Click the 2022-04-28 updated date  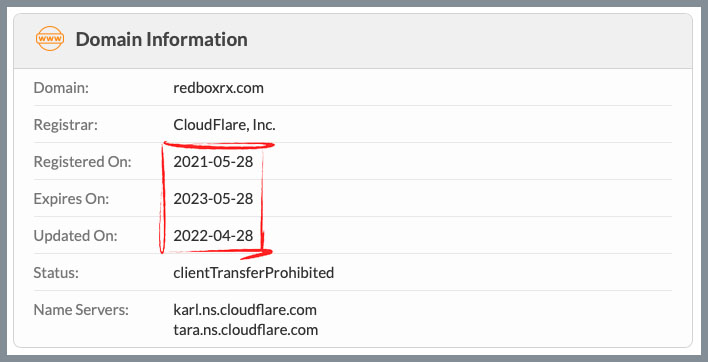213,236
